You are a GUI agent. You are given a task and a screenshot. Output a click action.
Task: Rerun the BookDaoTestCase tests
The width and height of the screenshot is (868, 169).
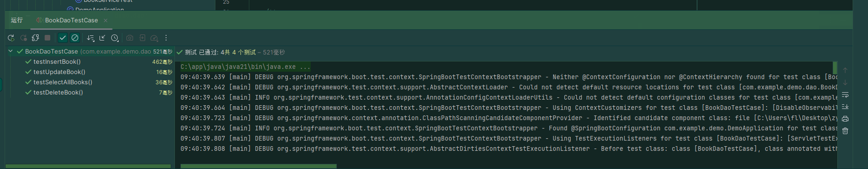coord(11,38)
